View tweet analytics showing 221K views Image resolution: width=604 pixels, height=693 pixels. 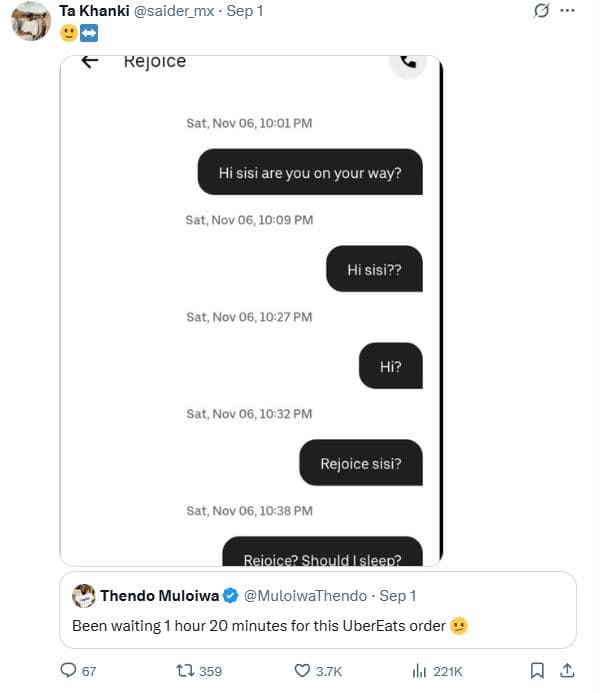[419, 670]
